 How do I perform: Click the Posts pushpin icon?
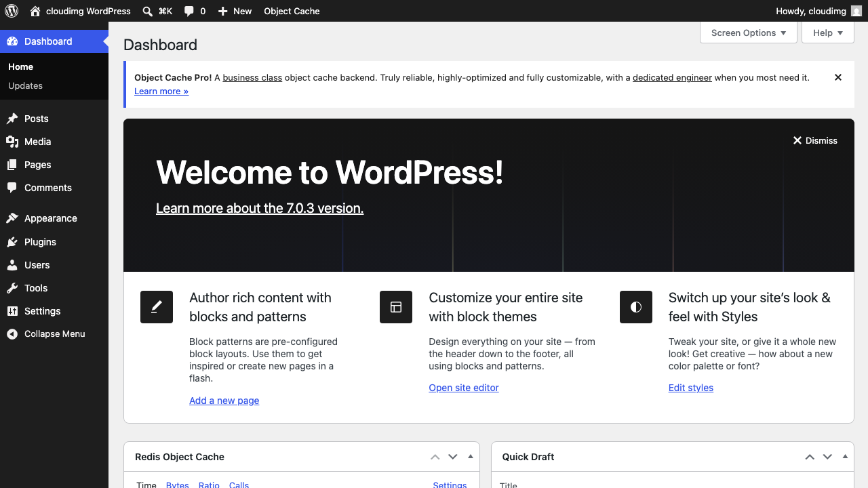point(12,119)
